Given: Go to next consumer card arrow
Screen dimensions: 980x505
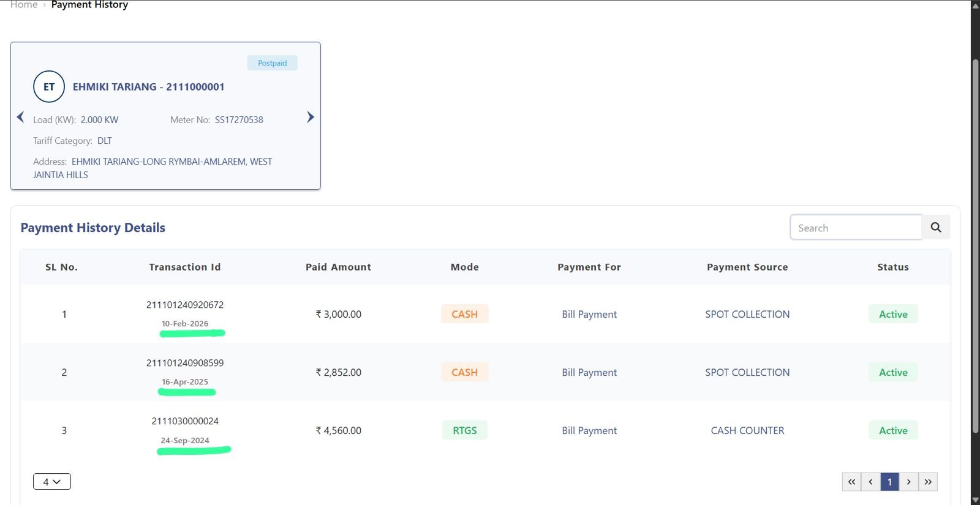Looking at the screenshot, I should (x=311, y=117).
